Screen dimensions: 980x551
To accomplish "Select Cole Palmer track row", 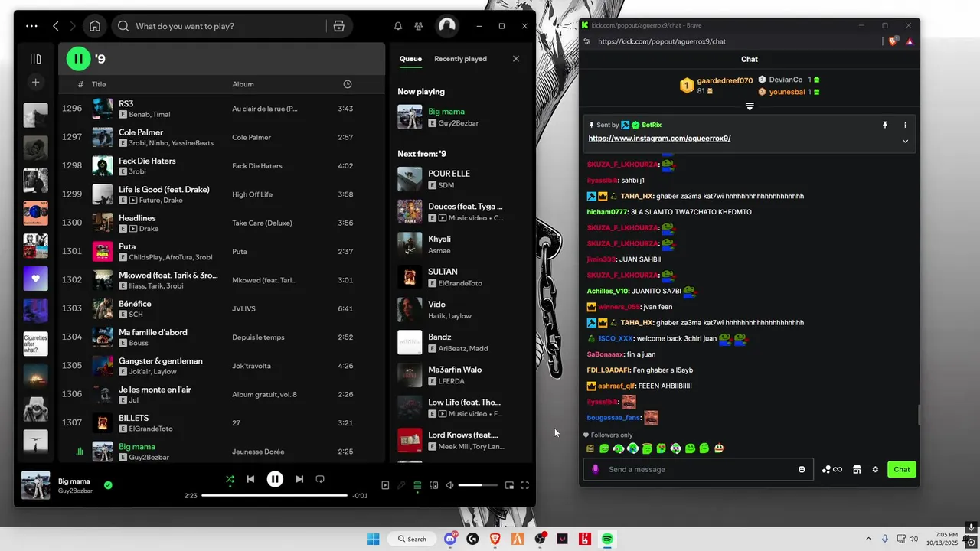I will pyautogui.click(x=222, y=137).
